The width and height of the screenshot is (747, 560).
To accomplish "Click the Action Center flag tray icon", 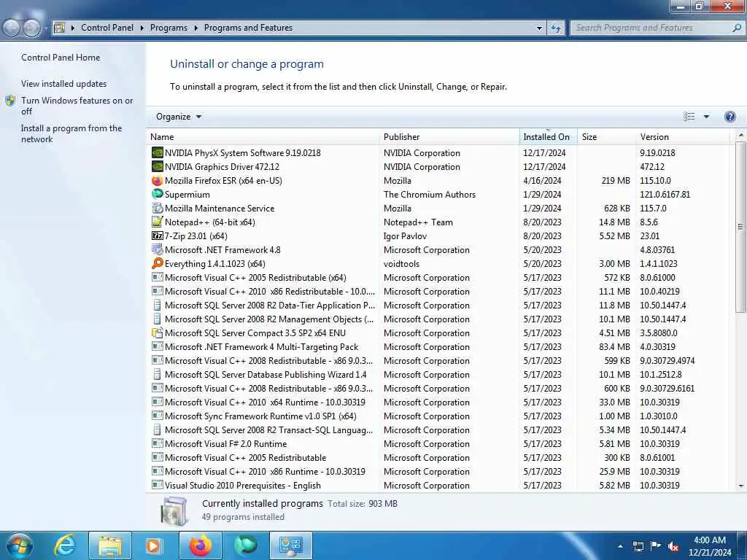I will pyautogui.click(x=656, y=546).
